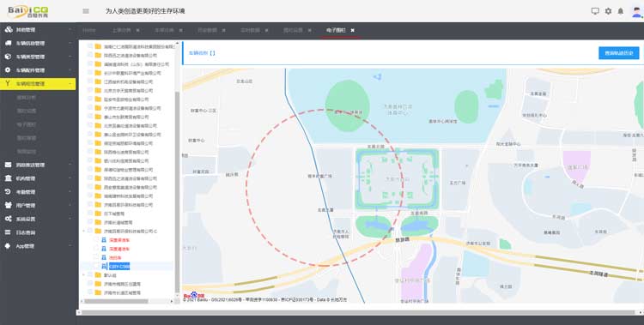644x325 pixels.
Task: Click the monitor display icon in header
Action: [x=595, y=11]
